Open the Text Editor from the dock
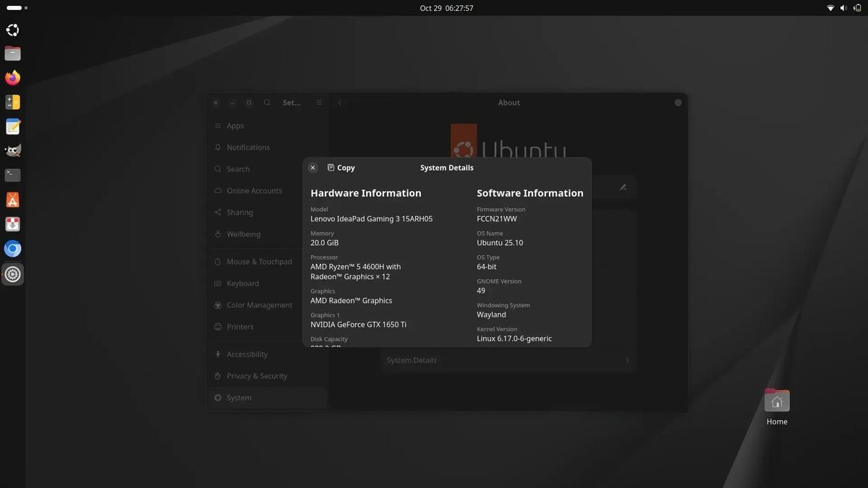 [12, 126]
